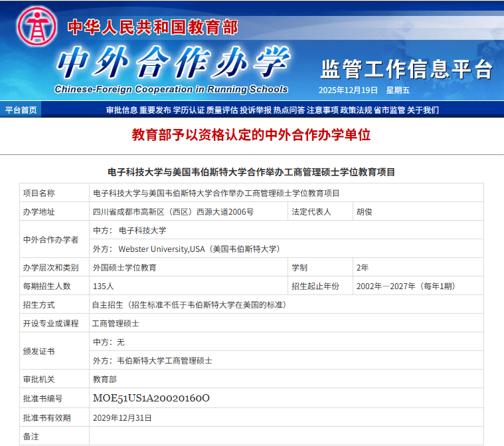
Task: Click the 每期招生人数 label cell
Action: [x=54, y=286]
